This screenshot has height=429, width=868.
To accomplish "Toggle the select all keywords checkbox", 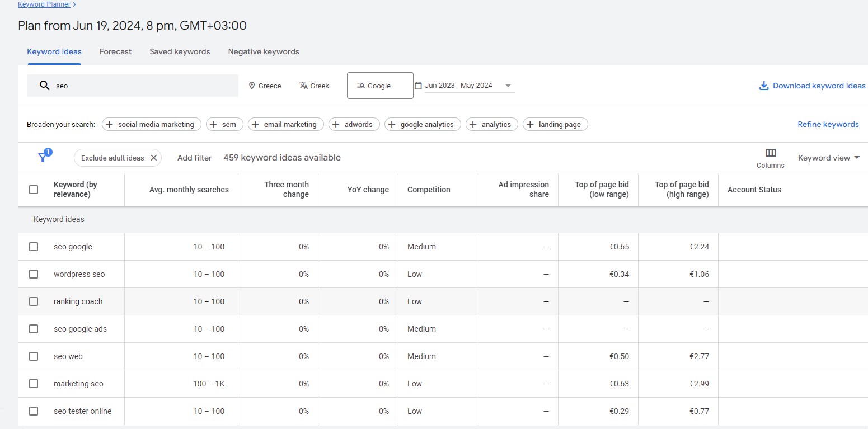I will 34,190.
